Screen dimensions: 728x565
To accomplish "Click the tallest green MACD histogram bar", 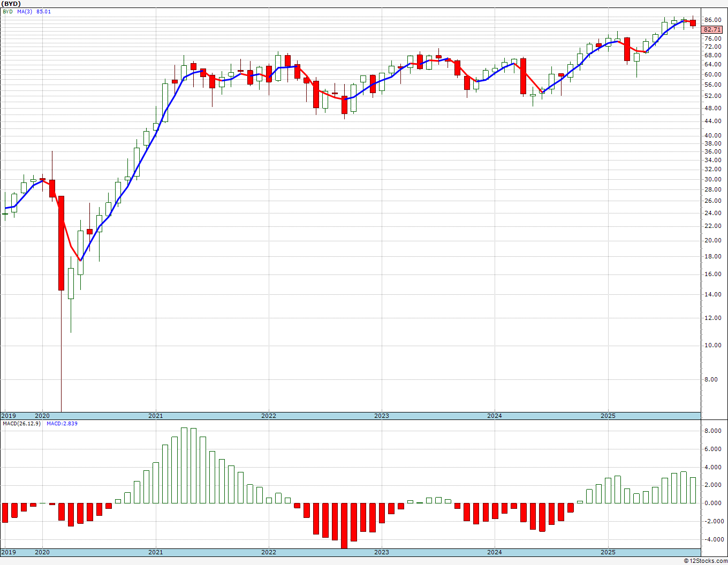I will click(184, 465).
